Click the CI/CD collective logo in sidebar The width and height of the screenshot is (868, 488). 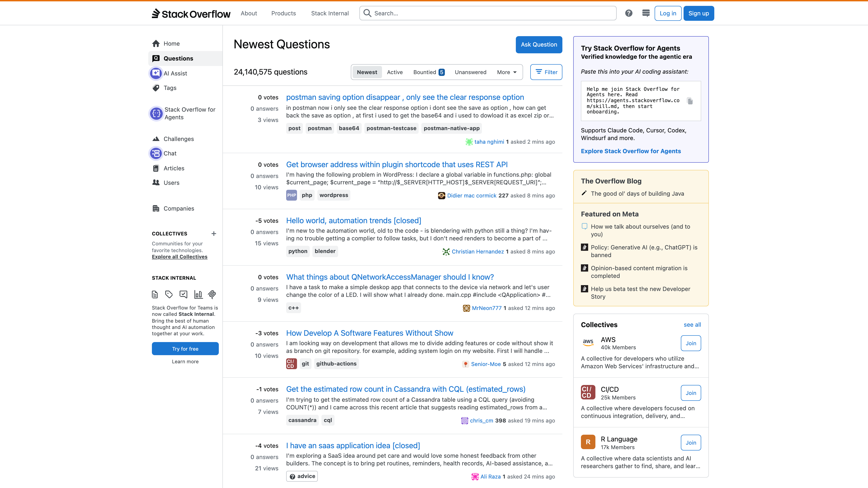(x=588, y=392)
